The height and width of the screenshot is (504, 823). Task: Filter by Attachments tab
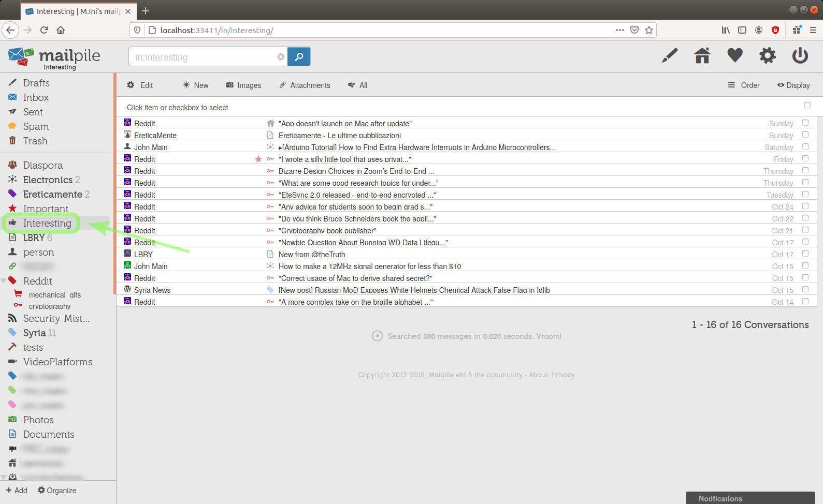[x=305, y=85]
